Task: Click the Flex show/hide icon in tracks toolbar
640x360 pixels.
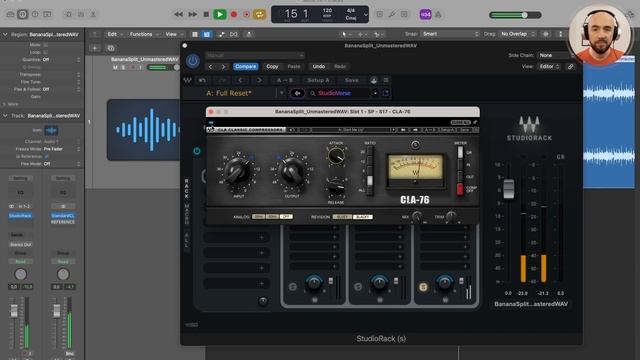Action: pyautogui.click(x=234, y=34)
